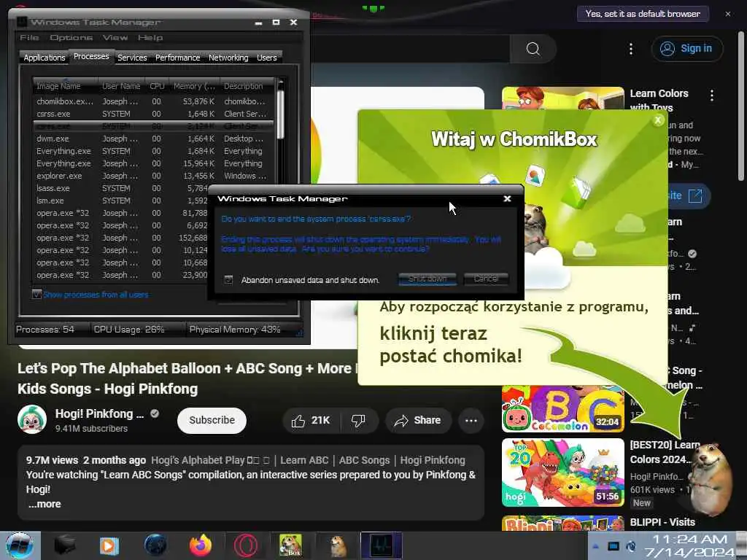Click the YouTube search magnifier icon

533,49
